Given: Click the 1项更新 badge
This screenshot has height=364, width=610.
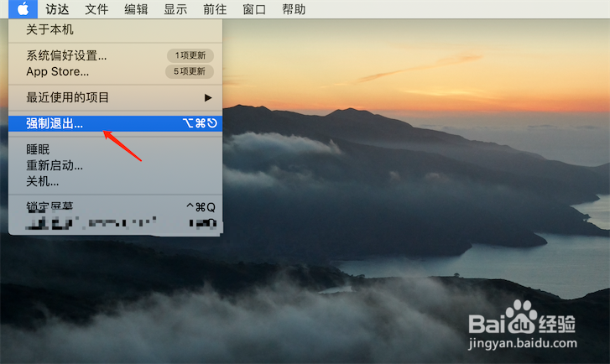Looking at the screenshot, I should [190, 55].
